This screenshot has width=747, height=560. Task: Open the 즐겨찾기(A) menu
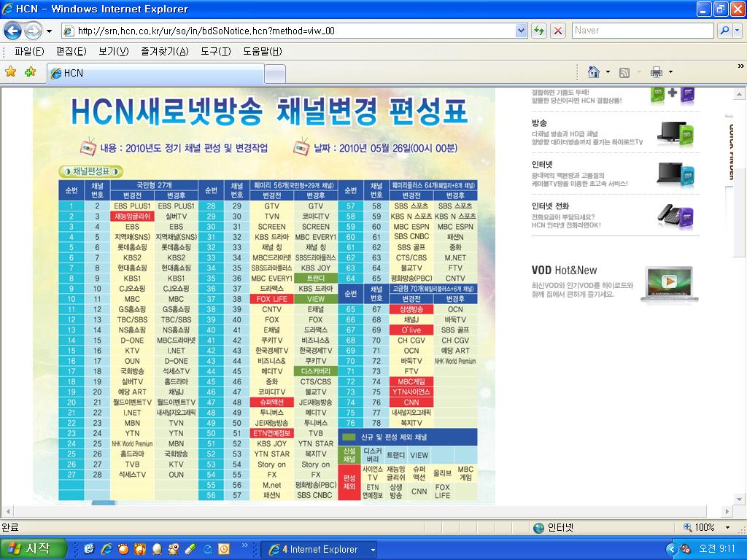tap(165, 52)
